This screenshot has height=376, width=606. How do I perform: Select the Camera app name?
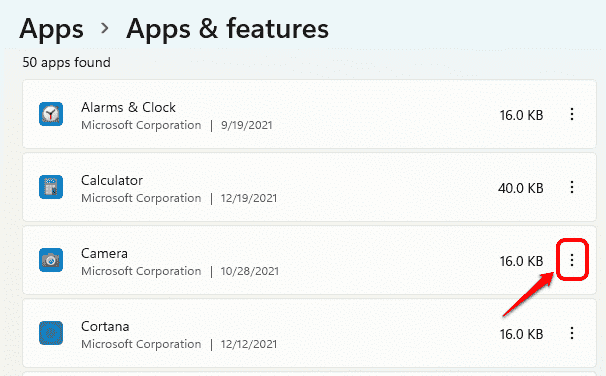[104, 254]
